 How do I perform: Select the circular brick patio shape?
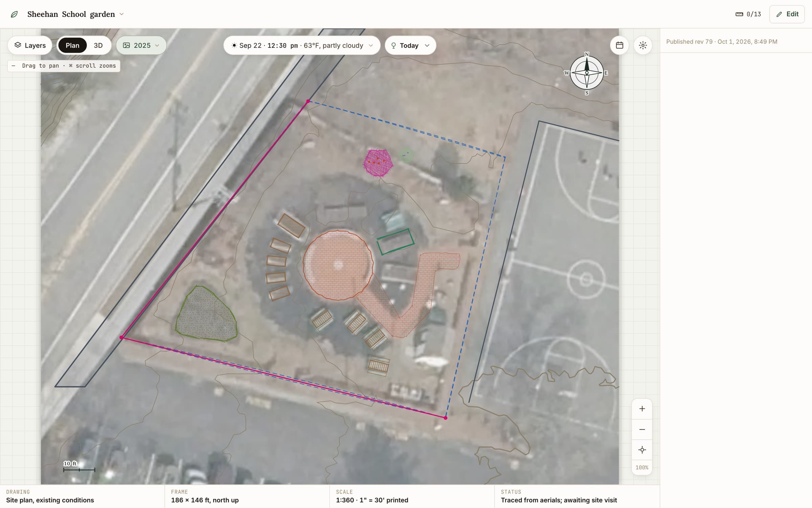coord(338,265)
